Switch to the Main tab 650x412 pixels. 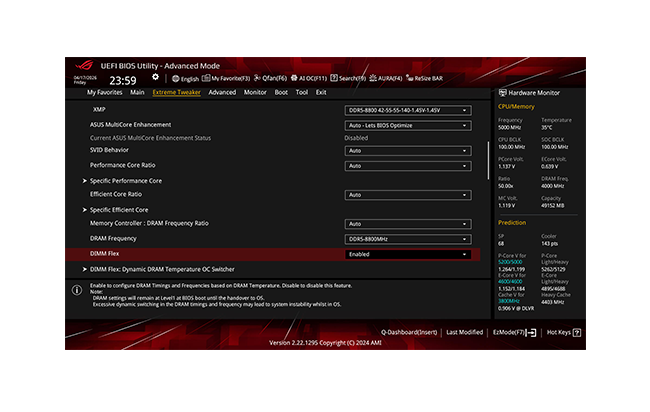coord(137,92)
